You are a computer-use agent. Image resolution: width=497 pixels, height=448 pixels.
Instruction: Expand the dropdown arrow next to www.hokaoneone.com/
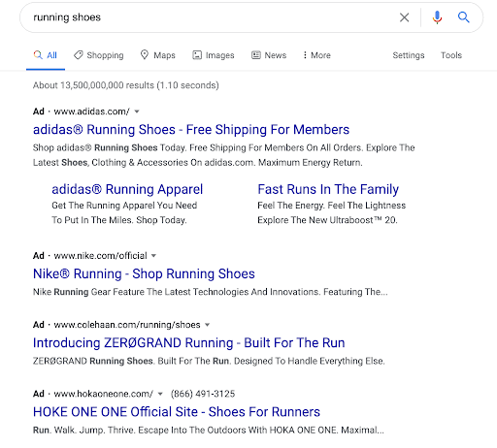tap(160, 394)
